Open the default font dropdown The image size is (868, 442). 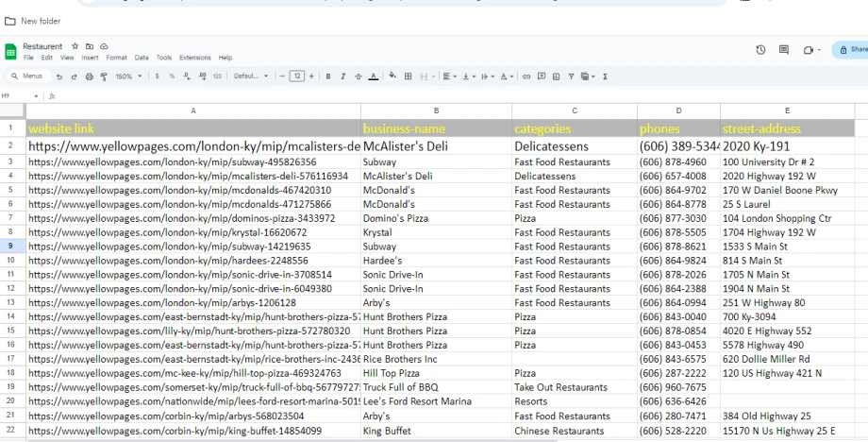pos(251,76)
